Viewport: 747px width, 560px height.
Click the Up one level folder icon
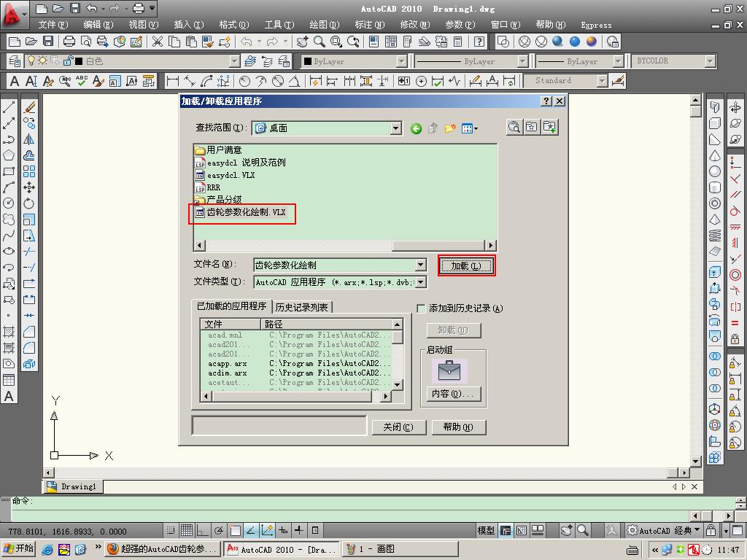tap(433, 128)
